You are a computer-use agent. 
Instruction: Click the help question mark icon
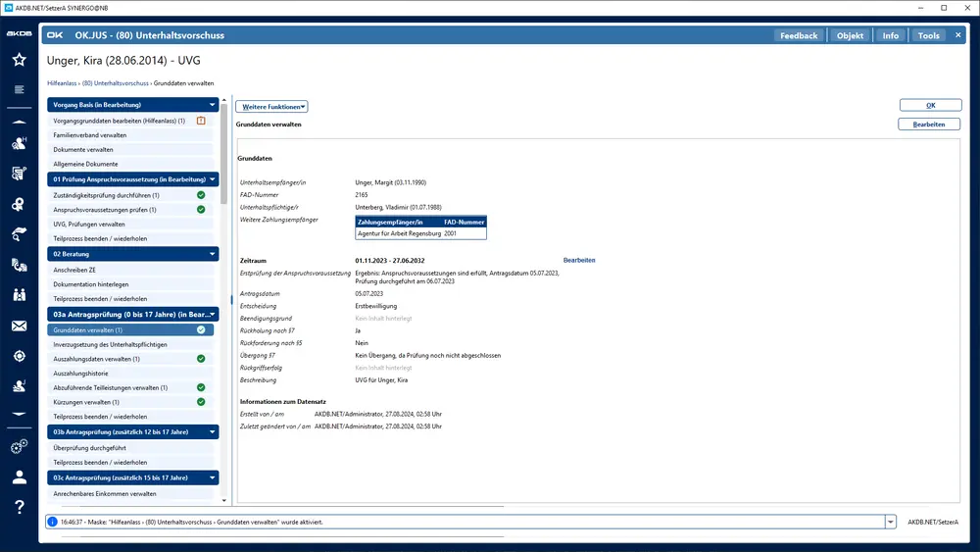(19, 507)
